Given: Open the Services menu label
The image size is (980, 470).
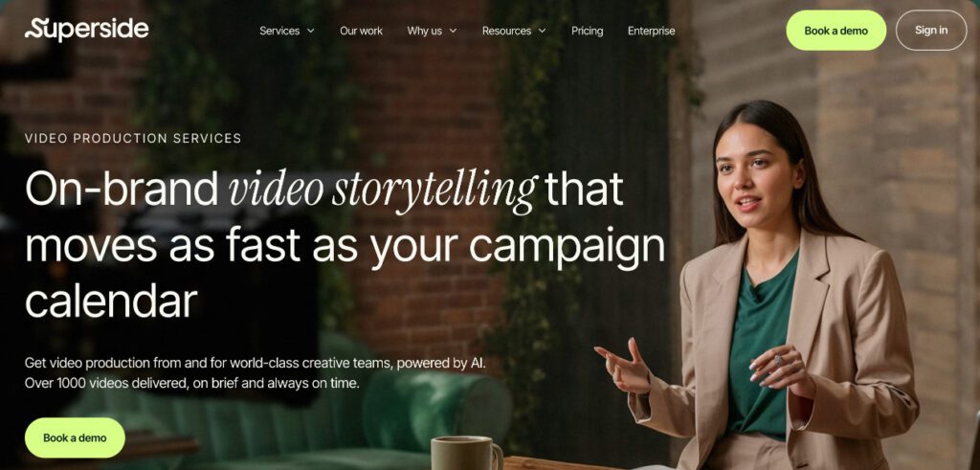Looking at the screenshot, I should pos(279,31).
